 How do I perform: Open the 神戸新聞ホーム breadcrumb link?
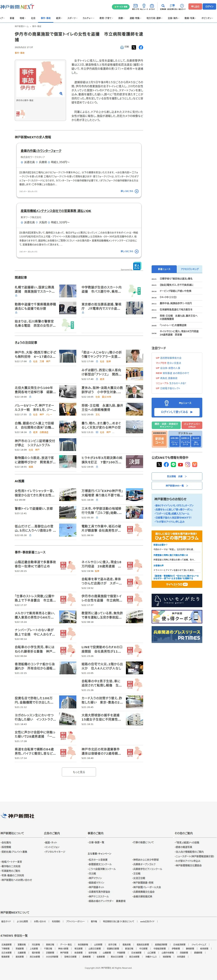coord(22,26)
